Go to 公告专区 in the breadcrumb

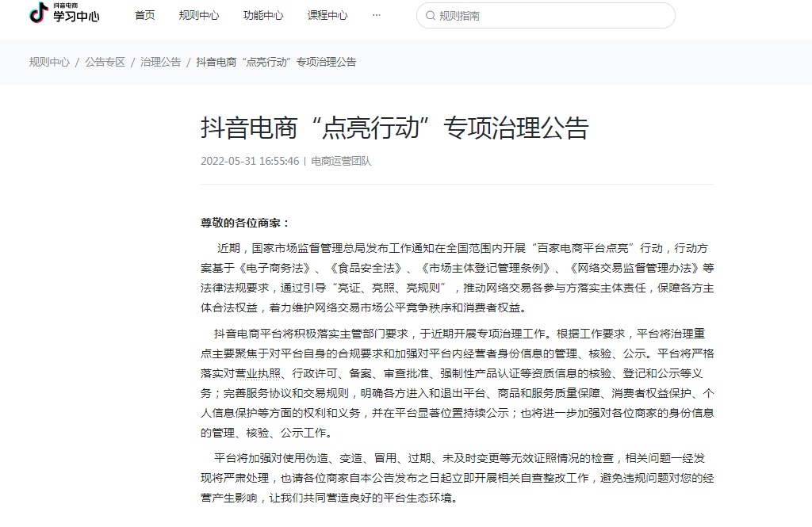[x=105, y=62]
